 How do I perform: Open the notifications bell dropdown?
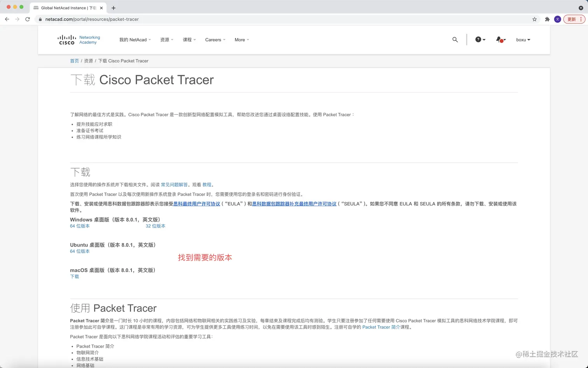click(x=501, y=40)
